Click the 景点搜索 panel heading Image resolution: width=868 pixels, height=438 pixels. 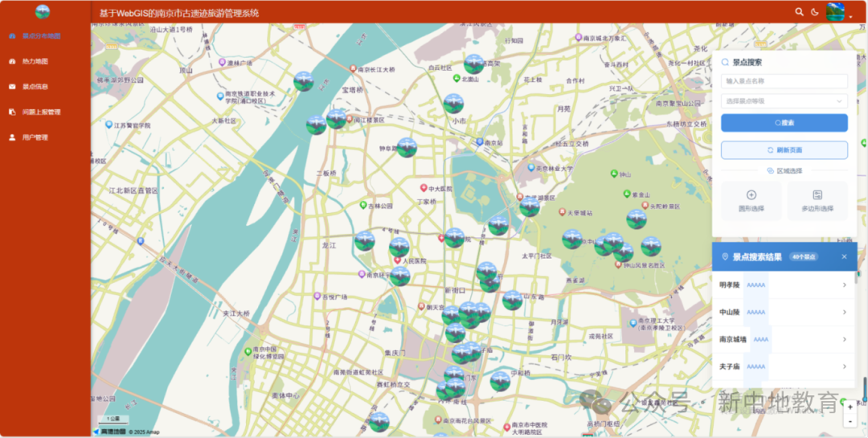[747, 63]
